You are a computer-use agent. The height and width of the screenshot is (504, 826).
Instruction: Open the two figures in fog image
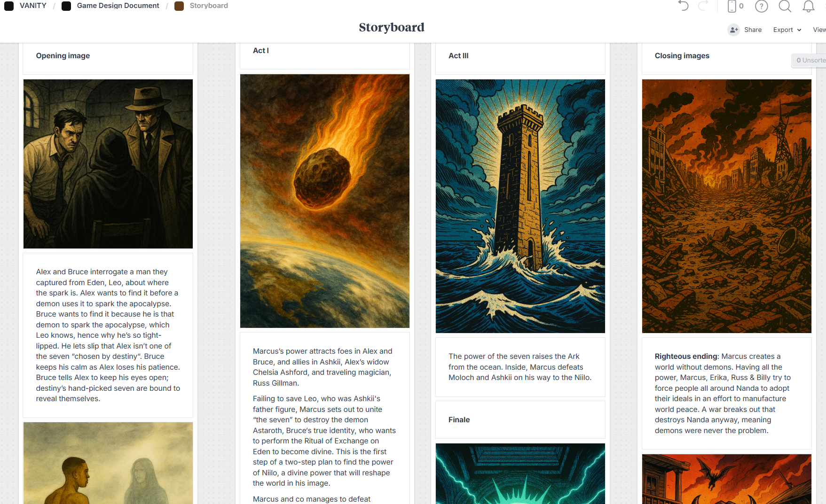point(108,463)
